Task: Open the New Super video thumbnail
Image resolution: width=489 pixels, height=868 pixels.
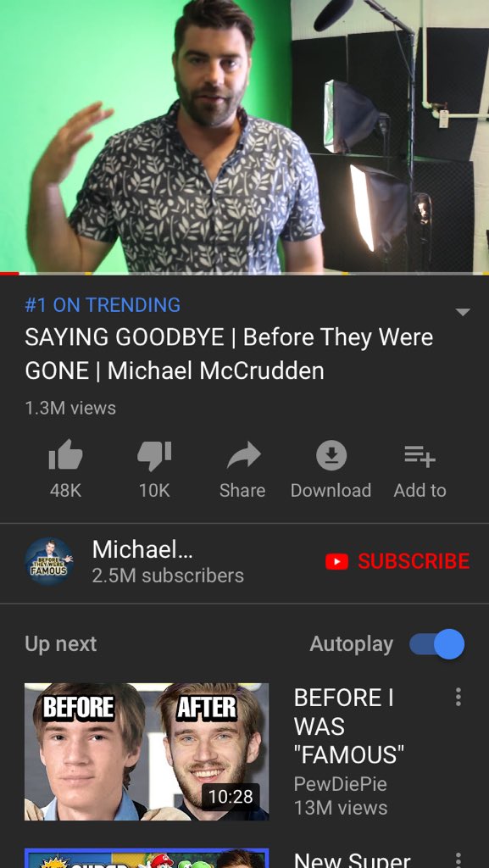Action: click(147, 858)
